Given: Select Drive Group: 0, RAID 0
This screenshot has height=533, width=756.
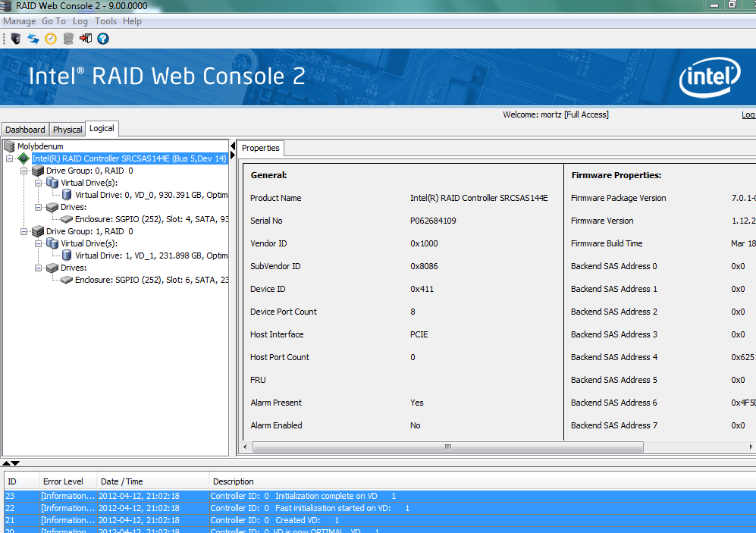Looking at the screenshot, I should pyautogui.click(x=89, y=171).
